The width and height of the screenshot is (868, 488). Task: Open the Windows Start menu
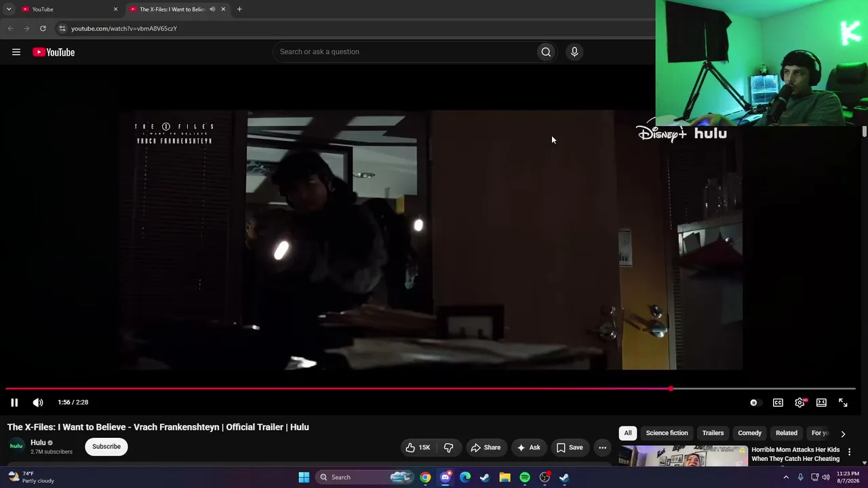[x=304, y=477]
